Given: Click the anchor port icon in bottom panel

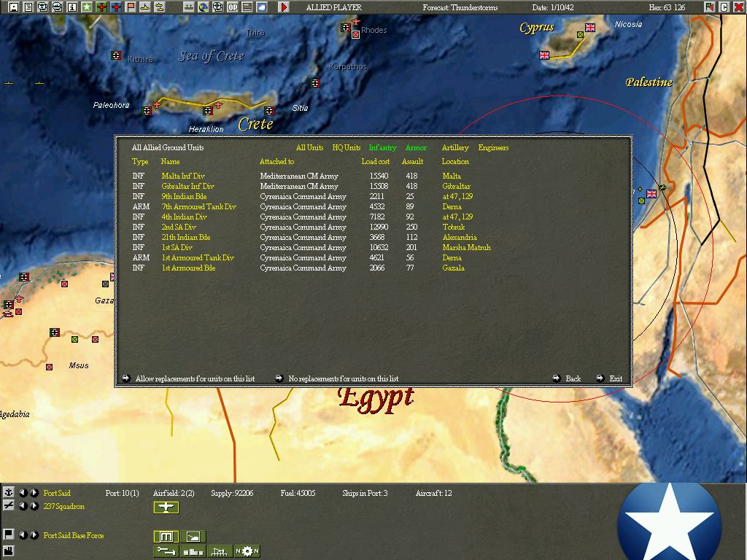Looking at the screenshot, I should click(x=8, y=492).
